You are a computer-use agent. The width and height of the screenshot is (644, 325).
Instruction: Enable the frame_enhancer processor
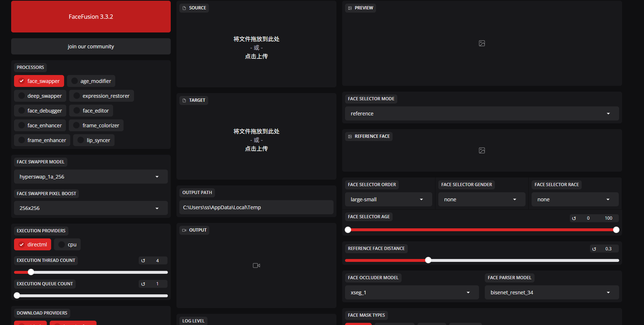42,140
